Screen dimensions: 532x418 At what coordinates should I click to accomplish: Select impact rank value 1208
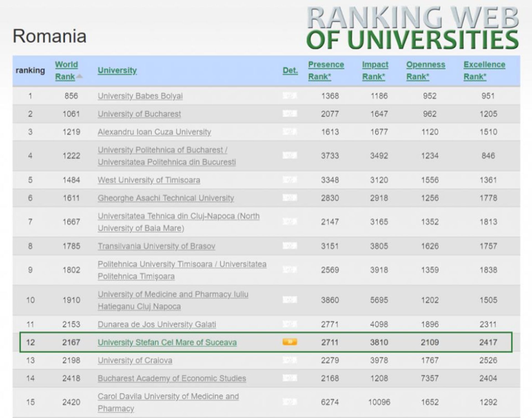click(379, 378)
